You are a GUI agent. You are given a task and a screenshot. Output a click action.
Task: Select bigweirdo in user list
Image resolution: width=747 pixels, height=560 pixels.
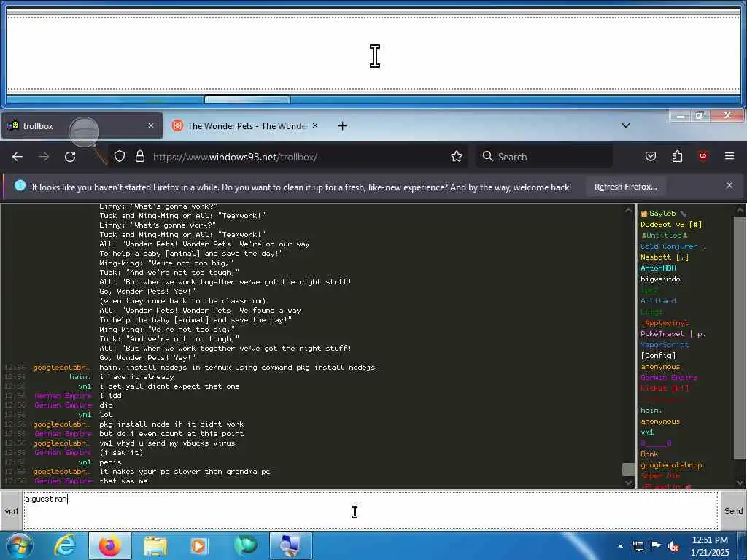click(x=660, y=279)
